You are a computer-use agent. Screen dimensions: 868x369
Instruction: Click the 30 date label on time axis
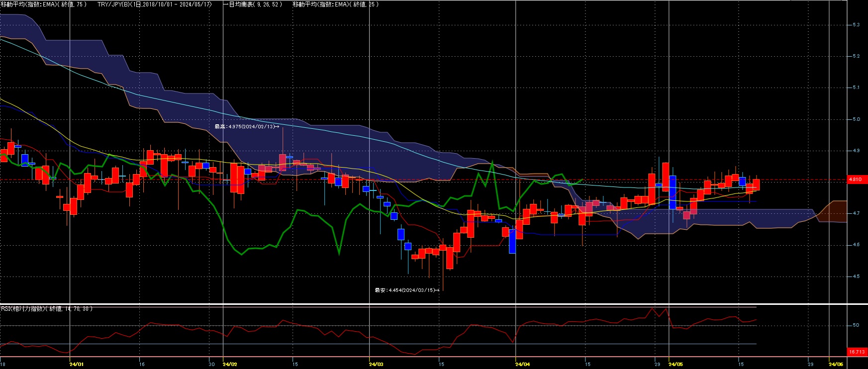tap(211, 365)
